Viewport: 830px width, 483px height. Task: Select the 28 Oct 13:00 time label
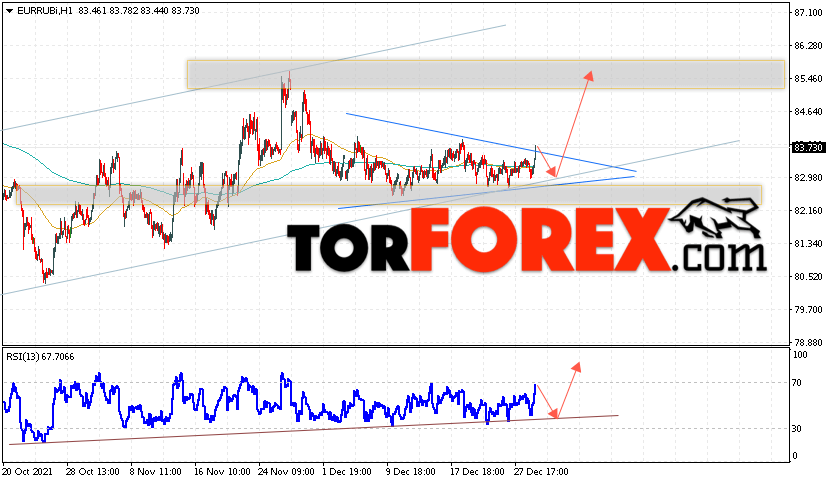pos(93,472)
